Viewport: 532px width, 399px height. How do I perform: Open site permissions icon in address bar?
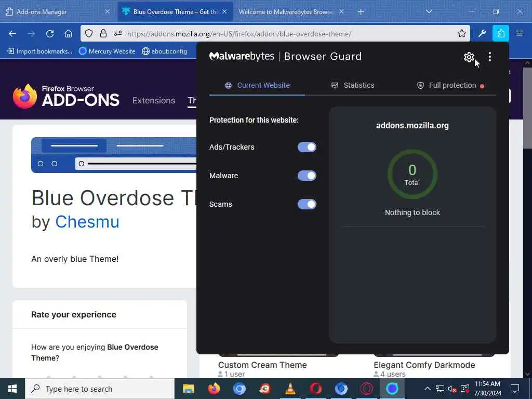point(118,33)
